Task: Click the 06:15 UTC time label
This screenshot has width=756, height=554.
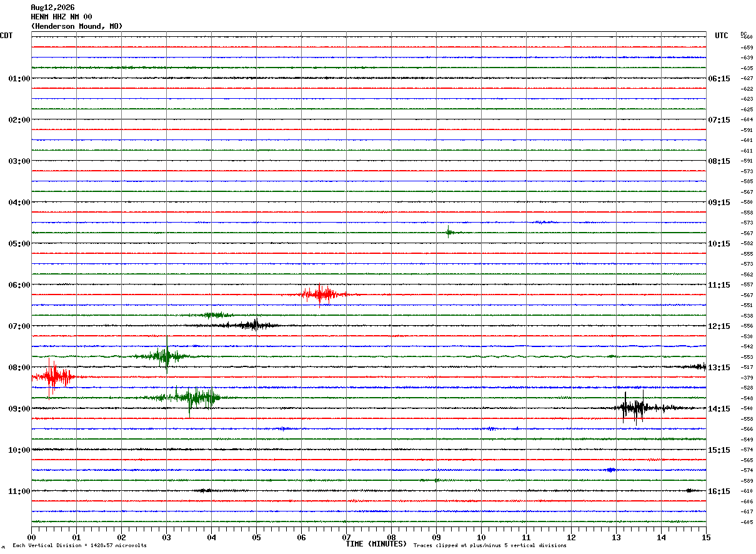Action: pyautogui.click(x=719, y=79)
